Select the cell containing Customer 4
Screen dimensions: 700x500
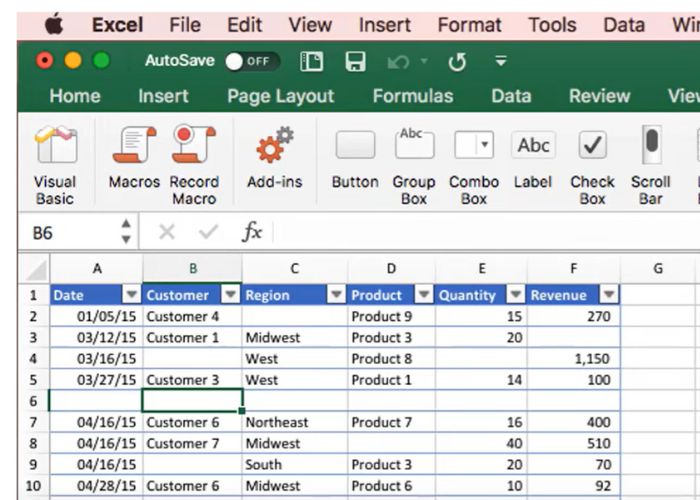tap(192, 316)
